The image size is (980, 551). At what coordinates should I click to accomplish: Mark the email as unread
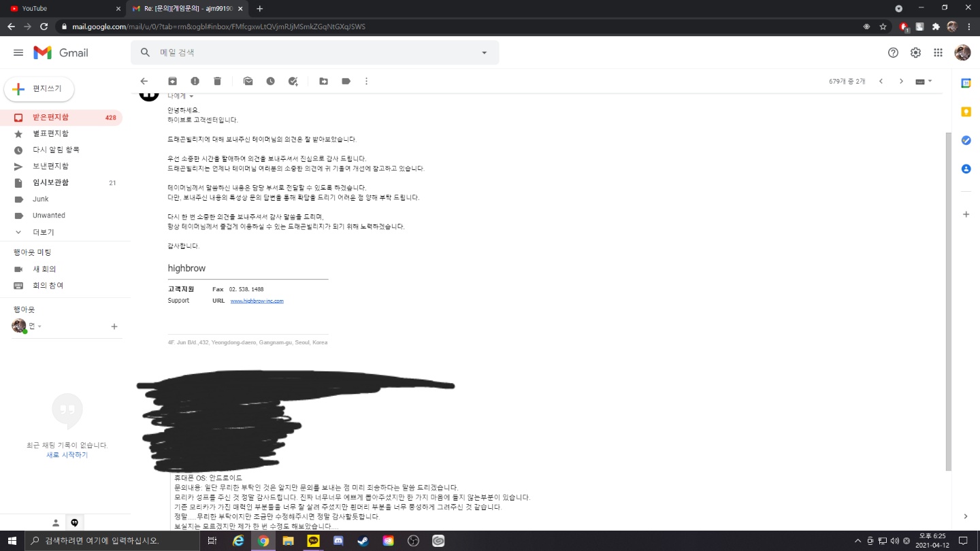[248, 81]
